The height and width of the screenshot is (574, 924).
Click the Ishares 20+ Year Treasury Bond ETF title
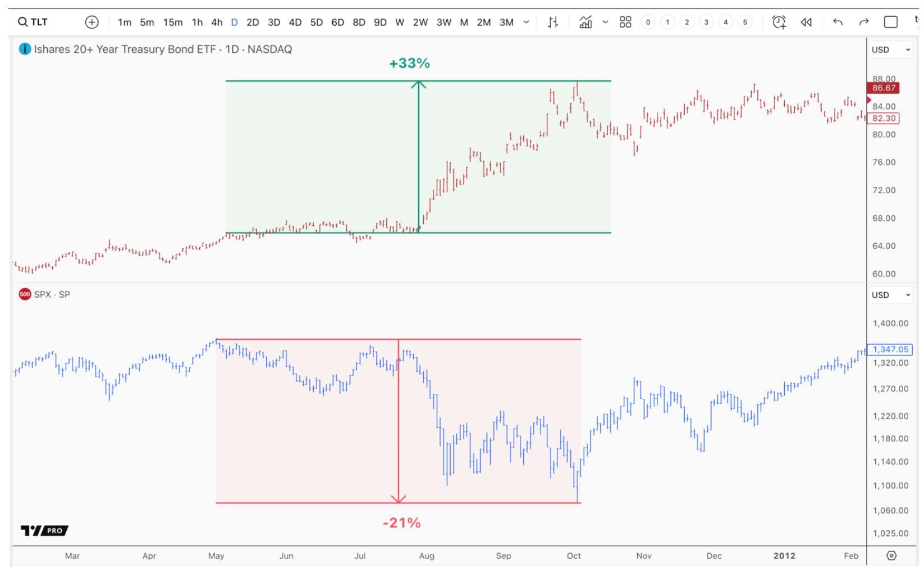(125, 49)
